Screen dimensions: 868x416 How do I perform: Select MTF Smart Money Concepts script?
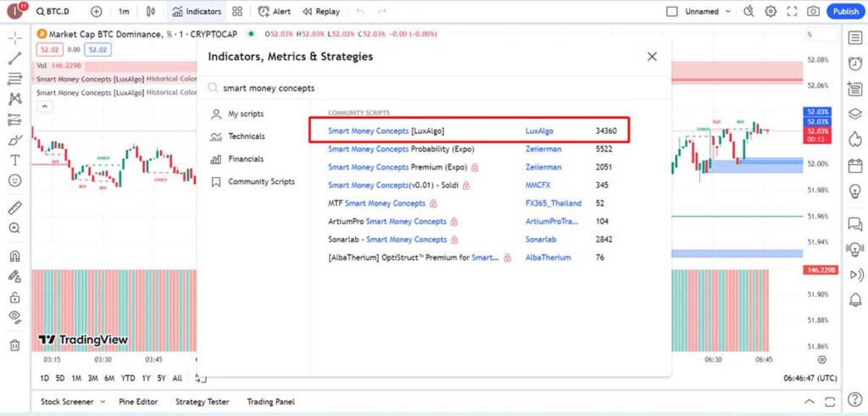point(377,203)
